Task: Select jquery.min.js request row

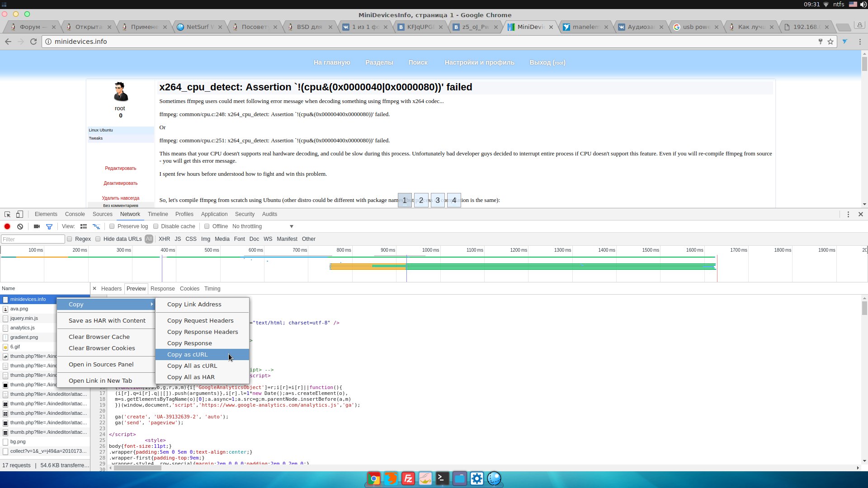Action: pyautogui.click(x=45, y=319)
